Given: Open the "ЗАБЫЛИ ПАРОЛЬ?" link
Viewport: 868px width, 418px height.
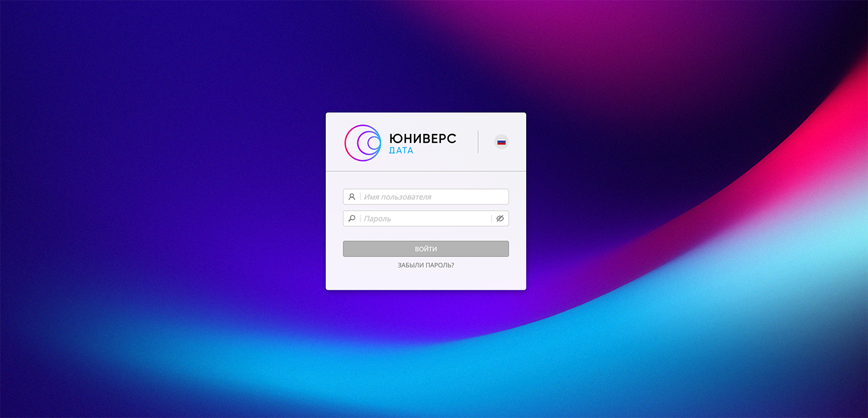Looking at the screenshot, I should pyautogui.click(x=425, y=265).
